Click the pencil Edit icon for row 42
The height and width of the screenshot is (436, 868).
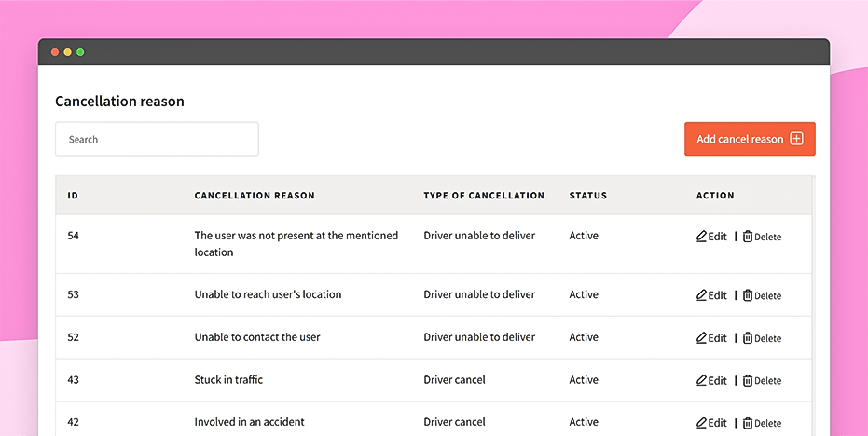[x=701, y=423]
